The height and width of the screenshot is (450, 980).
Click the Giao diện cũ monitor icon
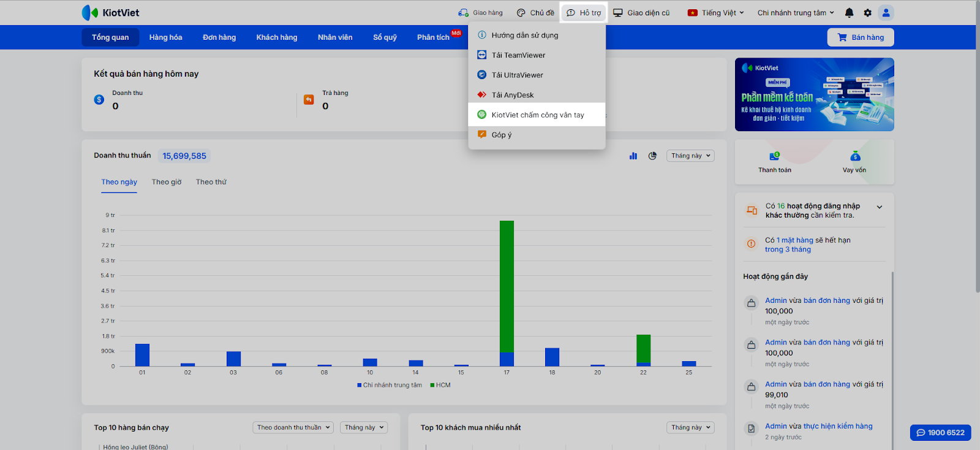pos(618,12)
